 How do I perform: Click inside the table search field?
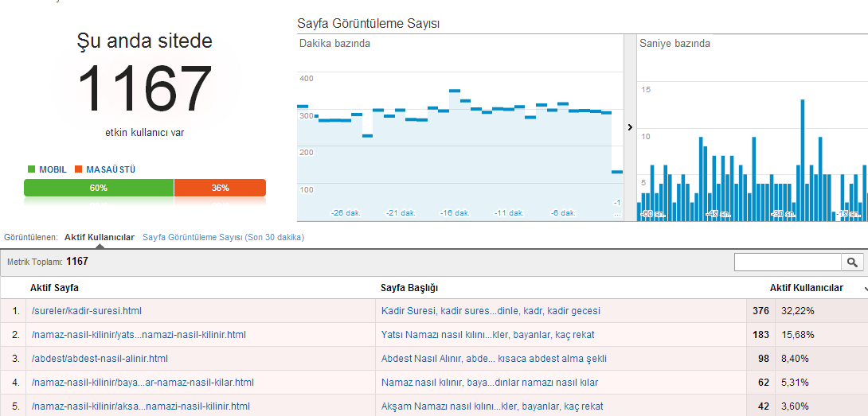(788, 262)
